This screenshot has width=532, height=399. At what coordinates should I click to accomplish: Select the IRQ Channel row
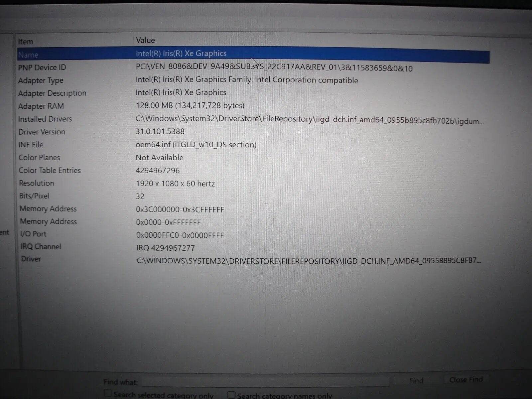point(41,247)
